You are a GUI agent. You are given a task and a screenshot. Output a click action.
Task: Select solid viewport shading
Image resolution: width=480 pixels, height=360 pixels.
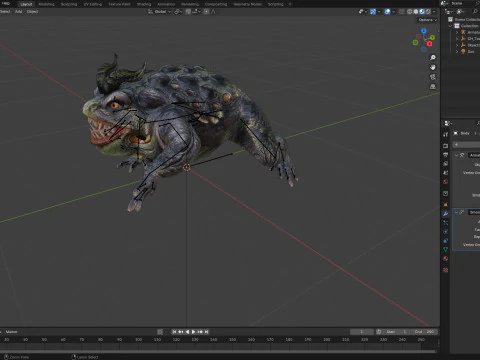[416, 12]
